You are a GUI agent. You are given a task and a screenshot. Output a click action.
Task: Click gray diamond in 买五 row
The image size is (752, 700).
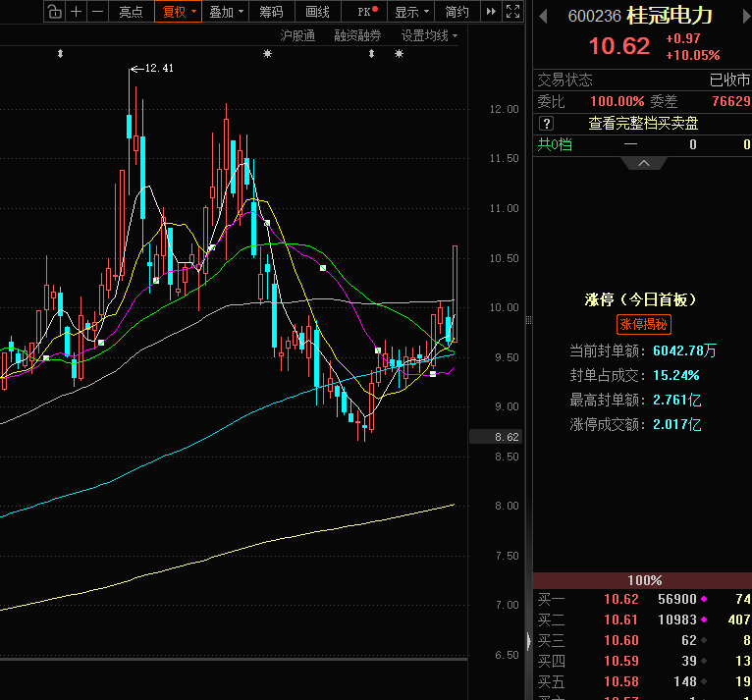coord(704,681)
